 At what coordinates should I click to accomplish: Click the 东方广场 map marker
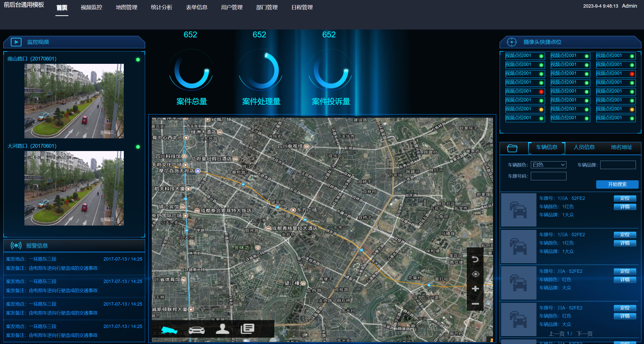[293, 210]
